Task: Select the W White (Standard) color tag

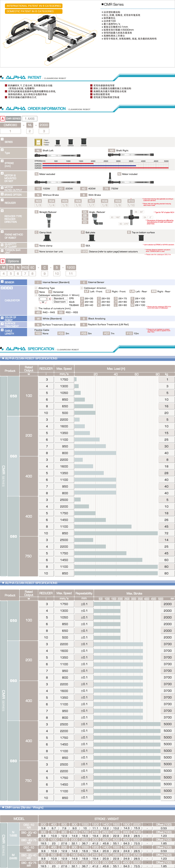Action: (x=38, y=319)
